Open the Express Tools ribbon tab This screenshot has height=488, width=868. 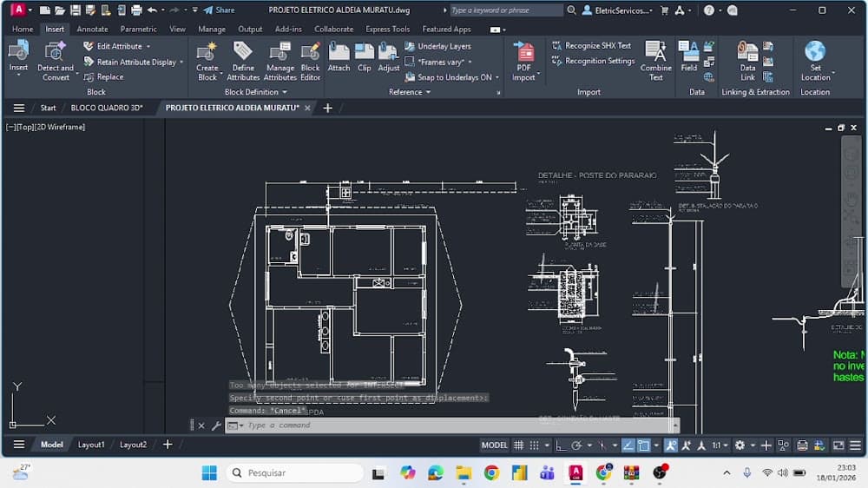click(387, 29)
